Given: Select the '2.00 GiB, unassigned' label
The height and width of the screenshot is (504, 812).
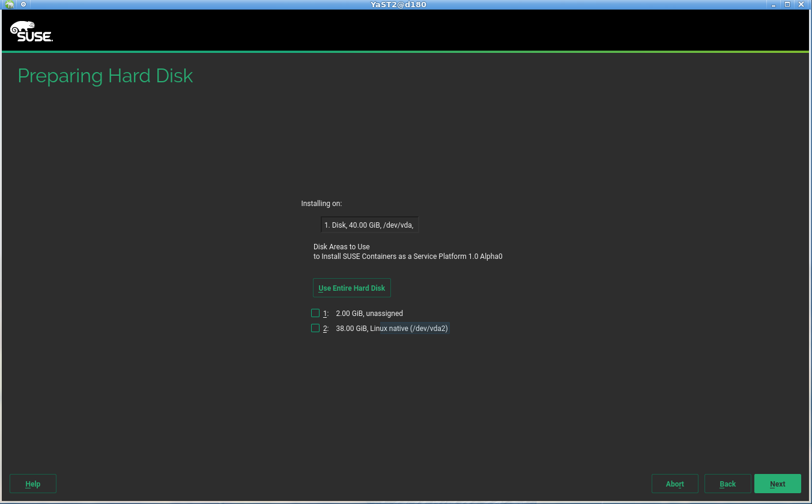Looking at the screenshot, I should click(x=369, y=314).
